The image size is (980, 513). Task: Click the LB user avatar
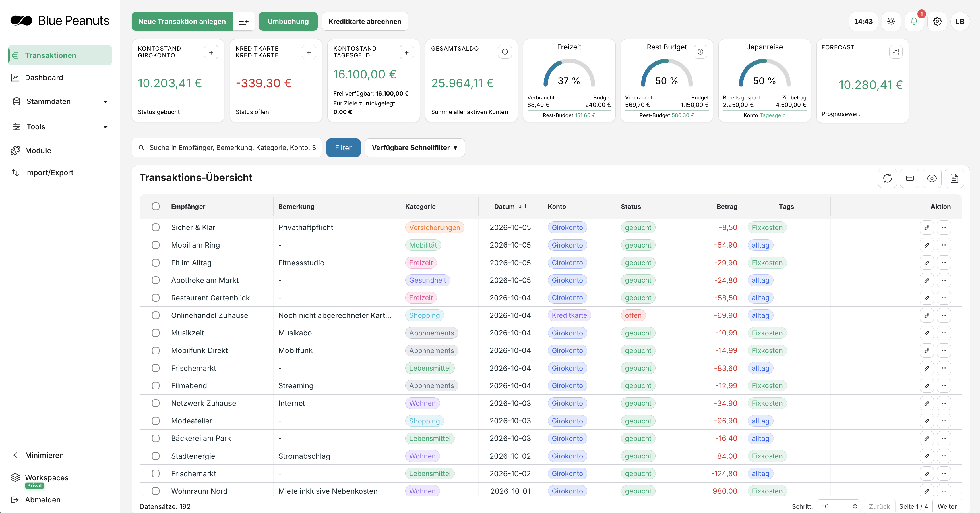click(x=960, y=21)
